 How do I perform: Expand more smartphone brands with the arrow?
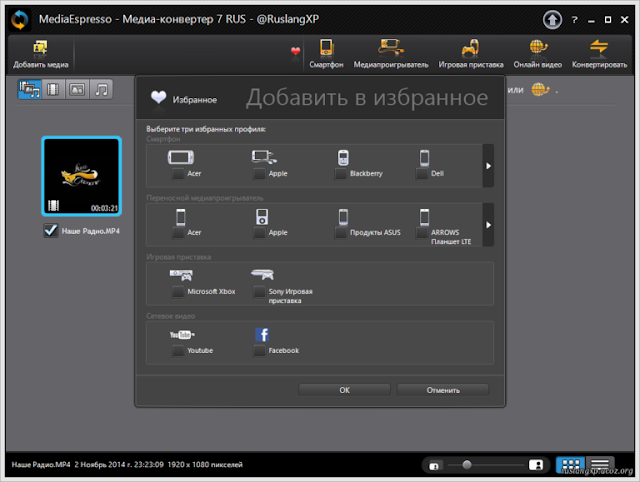[x=488, y=166]
